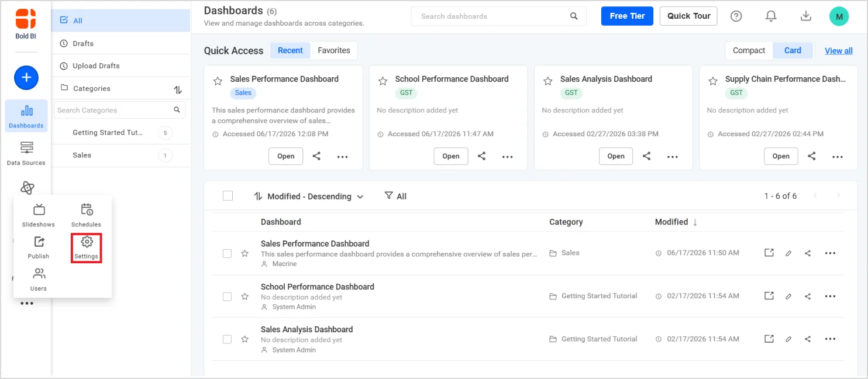The image size is (868, 379).
Task: Select Upload Drafts in the left panel
Action: point(121,66)
